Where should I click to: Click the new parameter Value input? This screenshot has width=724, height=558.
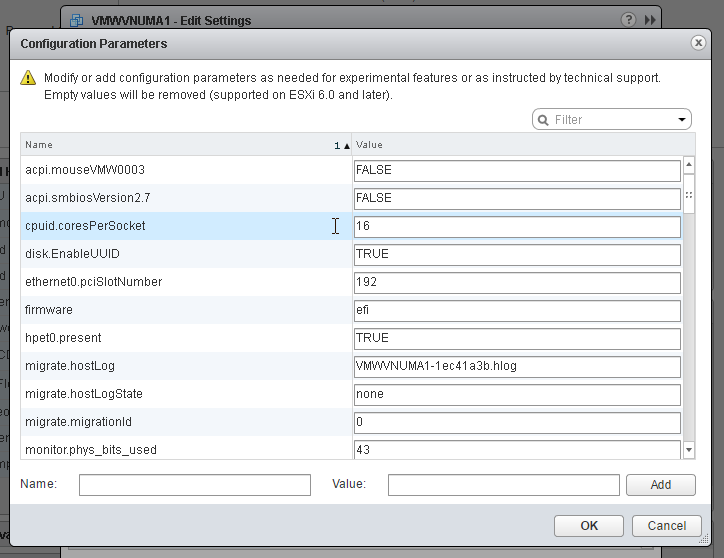[503, 485]
